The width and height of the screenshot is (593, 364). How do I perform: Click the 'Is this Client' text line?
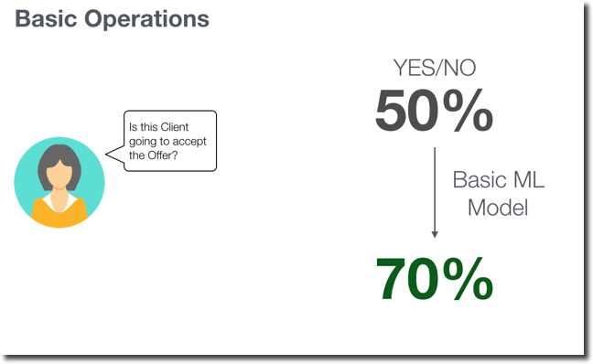point(158,127)
